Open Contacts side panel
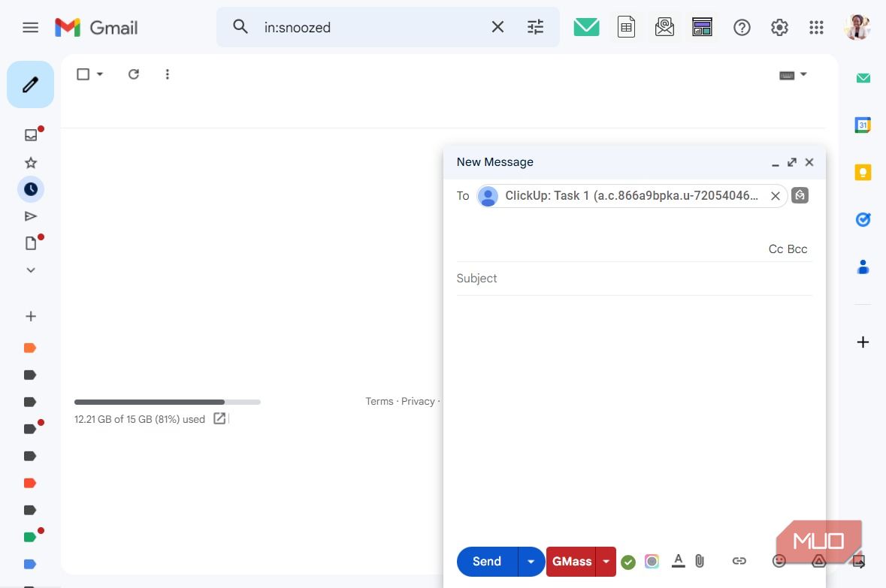Viewport: 886px width, 588px height. (863, 267)
